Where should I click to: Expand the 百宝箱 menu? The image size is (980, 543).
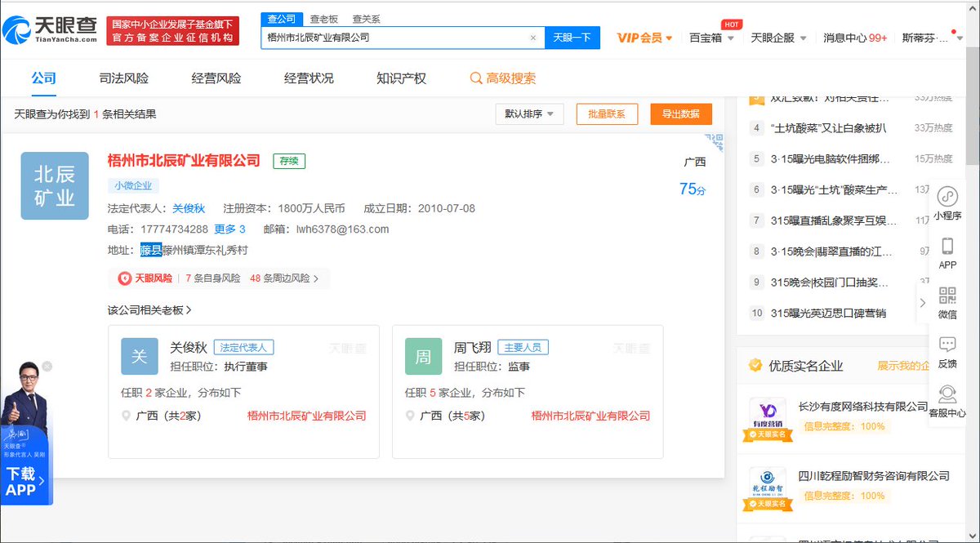[710, 38]
